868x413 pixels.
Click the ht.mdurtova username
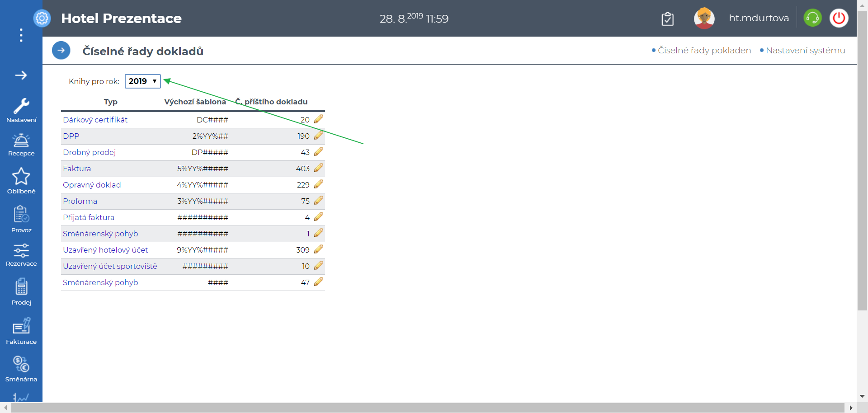pyautogui.click(x=759, y=18)
